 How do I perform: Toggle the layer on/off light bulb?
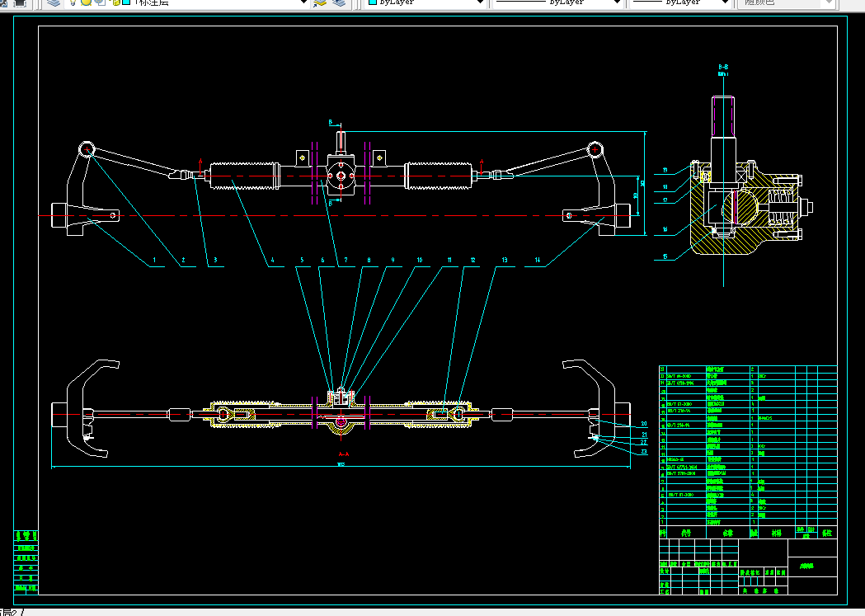[x=73, y=2]
